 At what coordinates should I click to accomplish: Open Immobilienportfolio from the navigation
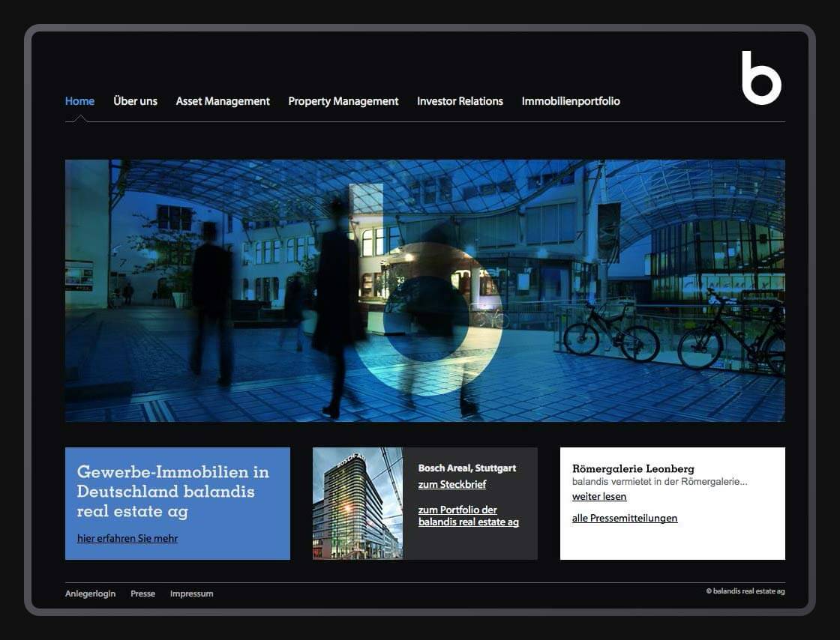(571, 101)
